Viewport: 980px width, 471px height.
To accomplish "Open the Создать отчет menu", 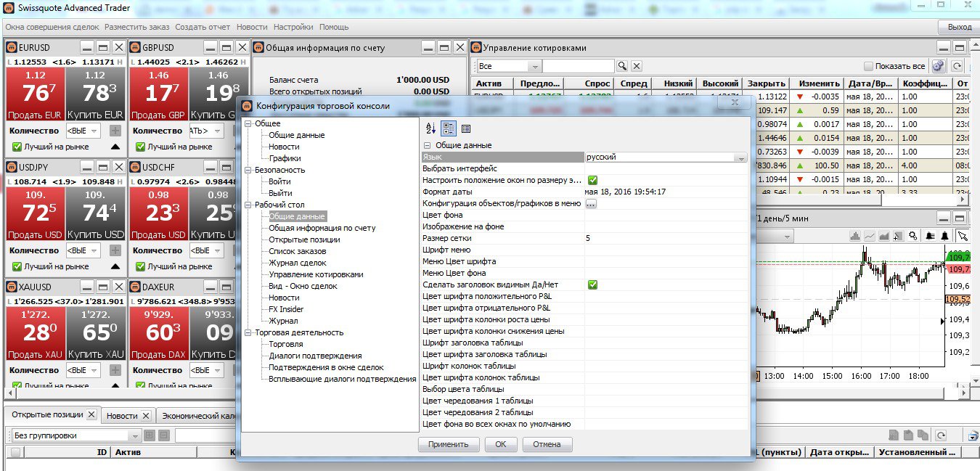I will tap(203, 27).
